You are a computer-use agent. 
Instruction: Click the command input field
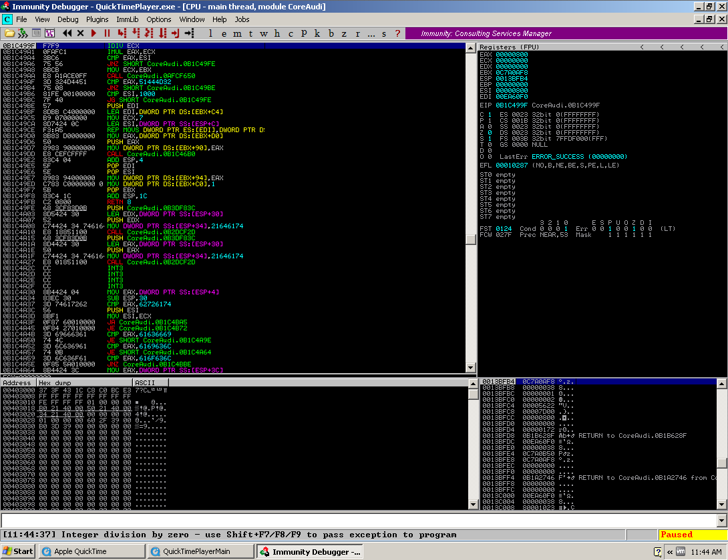(x=359, y=521)
